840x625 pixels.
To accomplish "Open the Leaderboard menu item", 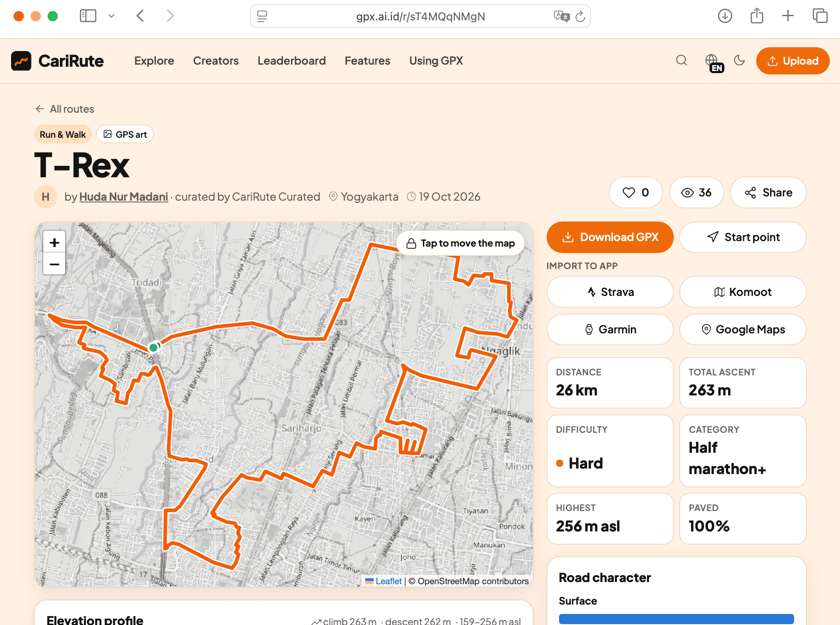I will pos(292,61).
